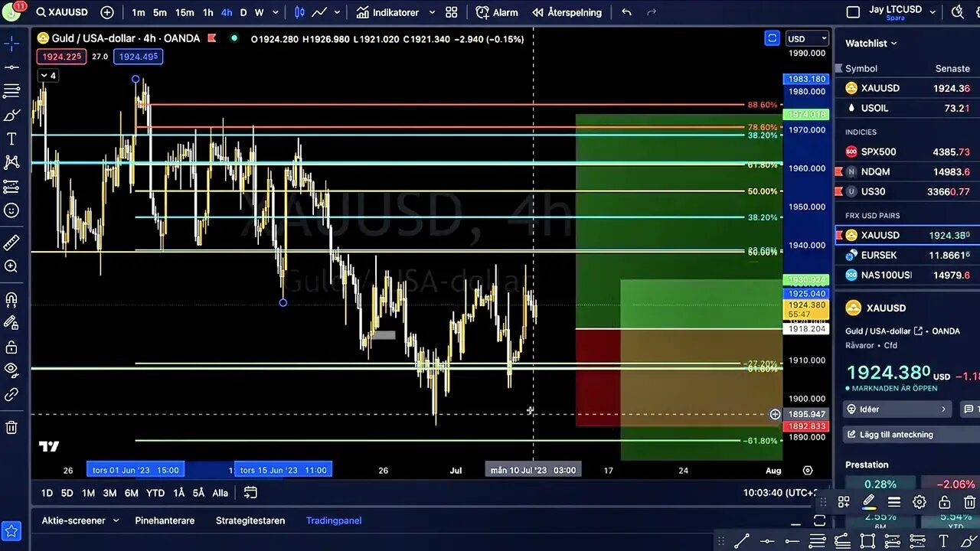Select the 1D date range
The image size is (980, 551).
[x=47, y=493]
